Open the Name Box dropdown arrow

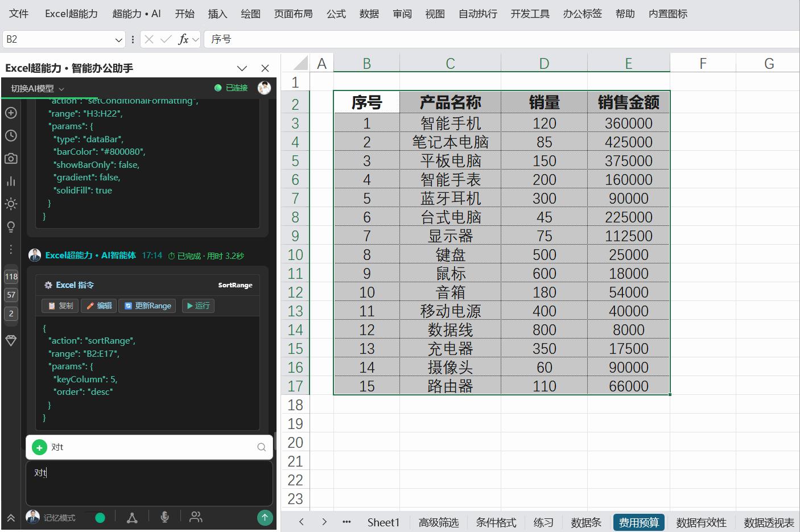(118, 39)
